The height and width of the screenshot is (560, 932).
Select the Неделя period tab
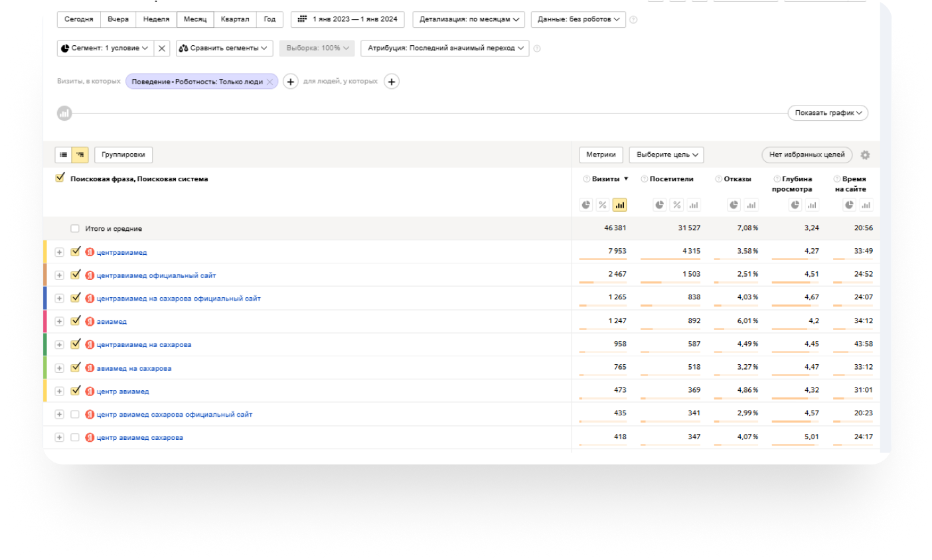(156, 20)
